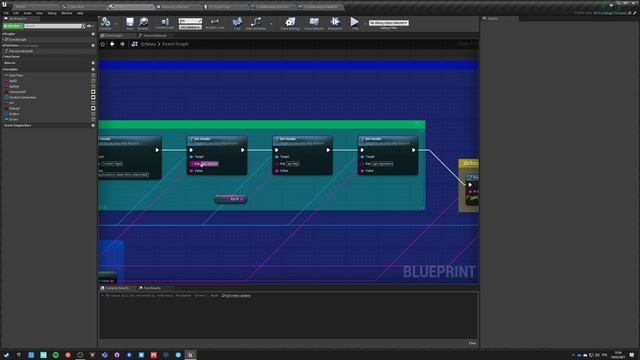Launch Play in editor

click(355, 23)
